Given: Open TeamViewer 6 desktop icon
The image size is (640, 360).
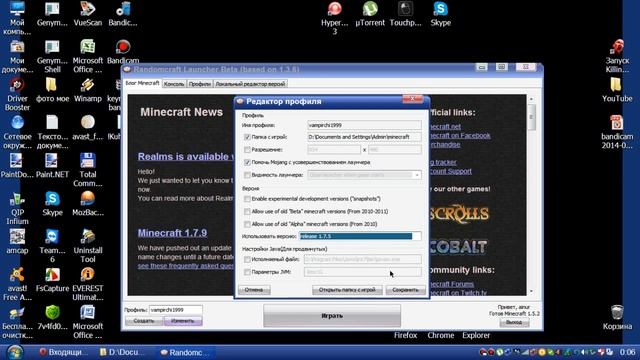Looking at the screenshot, I should (52, 246).
